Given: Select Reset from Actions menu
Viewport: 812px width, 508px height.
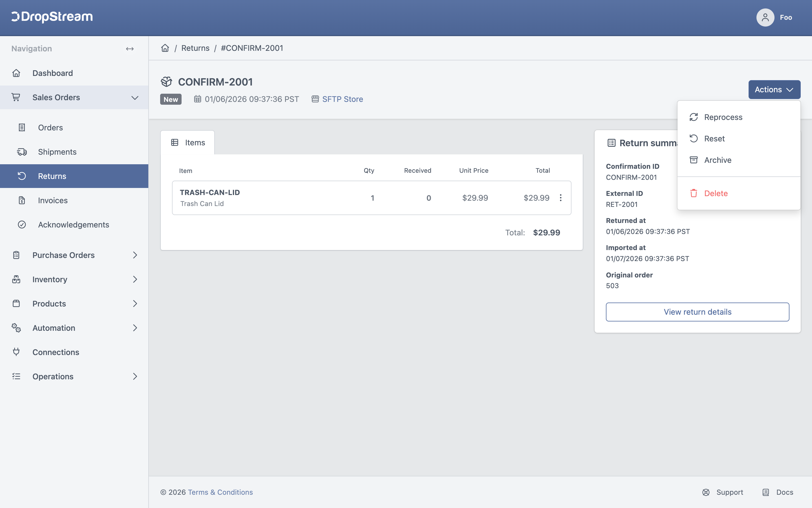Looking at the screenshot, I should (x=739, y=139).
